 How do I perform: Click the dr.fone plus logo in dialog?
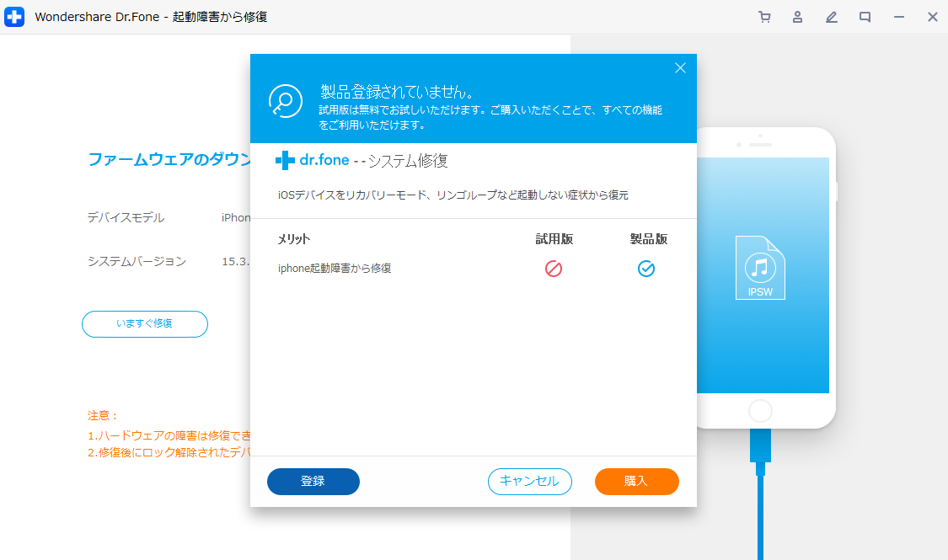pyautogui.click(x=286, y=160)
